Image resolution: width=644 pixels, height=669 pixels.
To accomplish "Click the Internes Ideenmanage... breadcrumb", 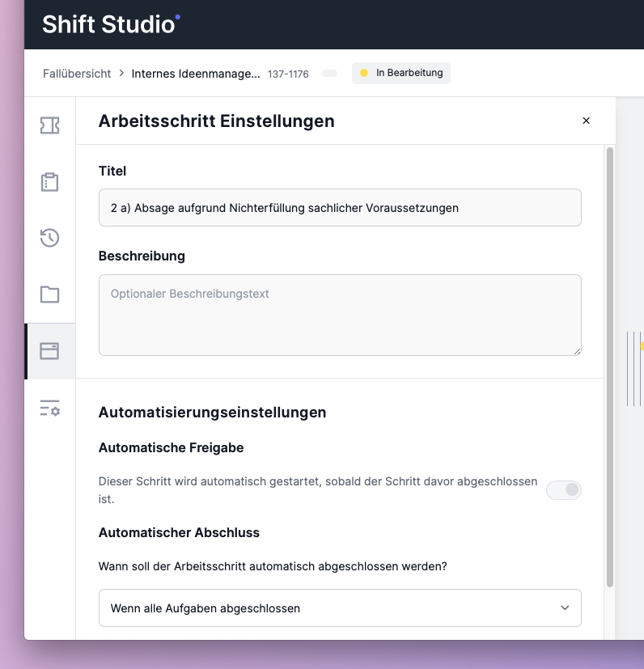I will (196, 74).
